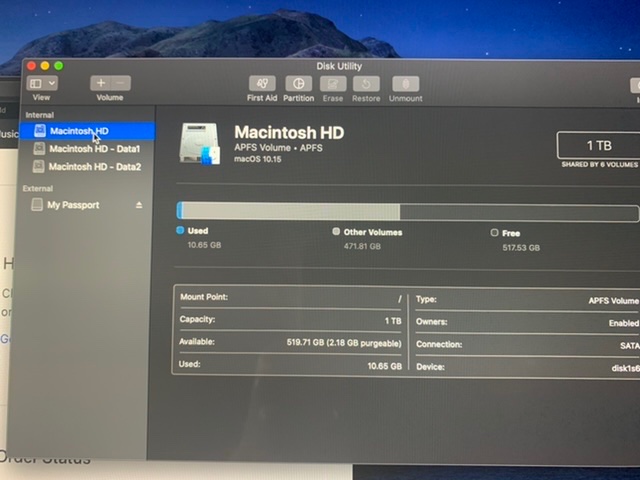Image resolution: width=640 pixels, height=480 pixels.
Task: Close the Disk Utility window
Action: [x=31, y=66]
